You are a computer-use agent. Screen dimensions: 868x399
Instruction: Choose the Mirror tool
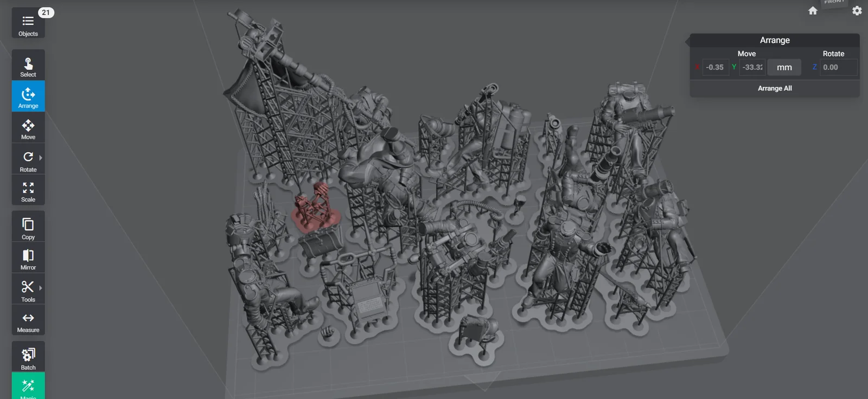coord(28,258)
